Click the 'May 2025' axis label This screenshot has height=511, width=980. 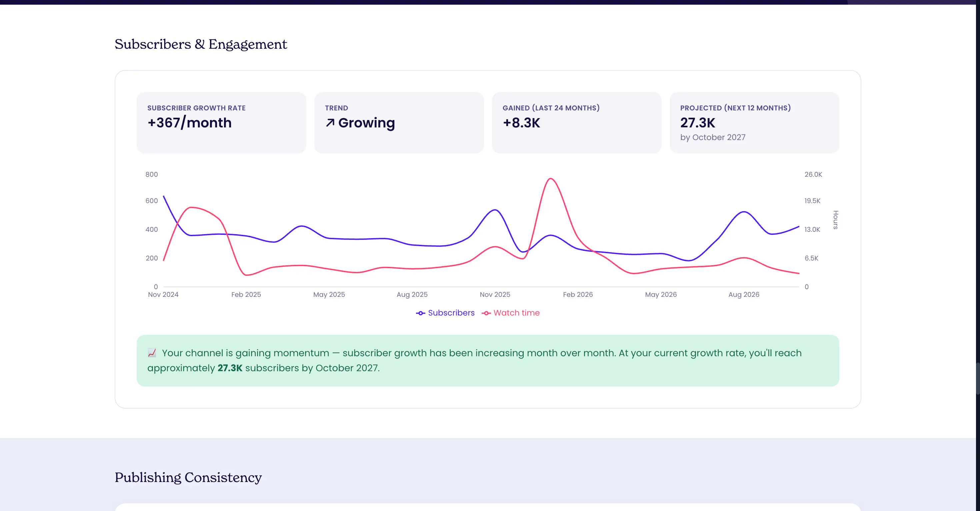(329, 294)
